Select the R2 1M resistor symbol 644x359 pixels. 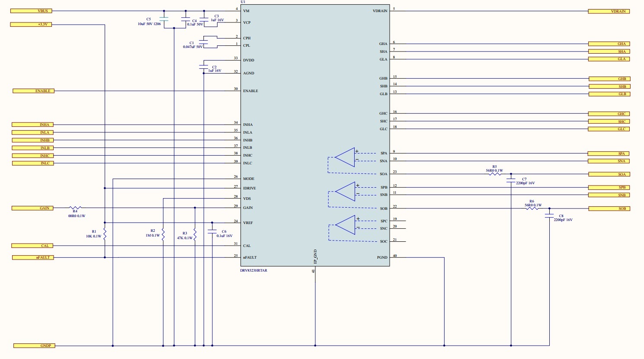(163, 234)
